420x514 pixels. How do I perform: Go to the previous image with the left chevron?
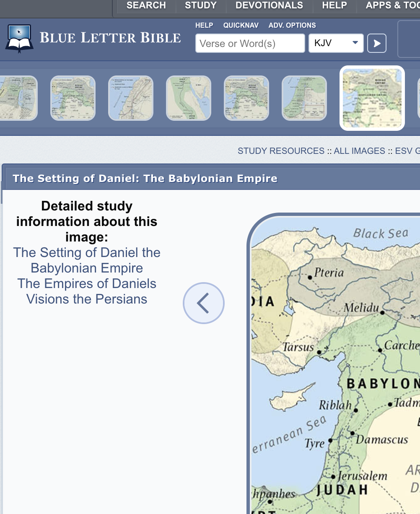204,303
